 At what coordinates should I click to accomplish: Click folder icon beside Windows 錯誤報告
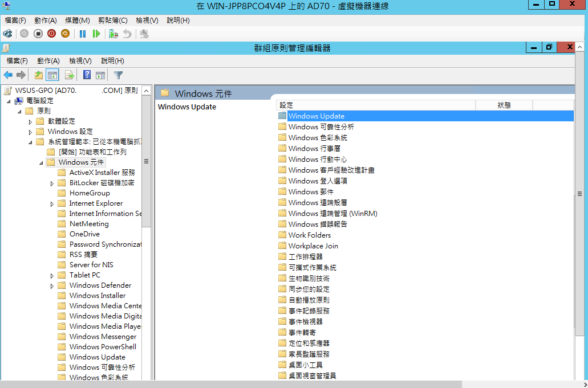tap(282, 224)
